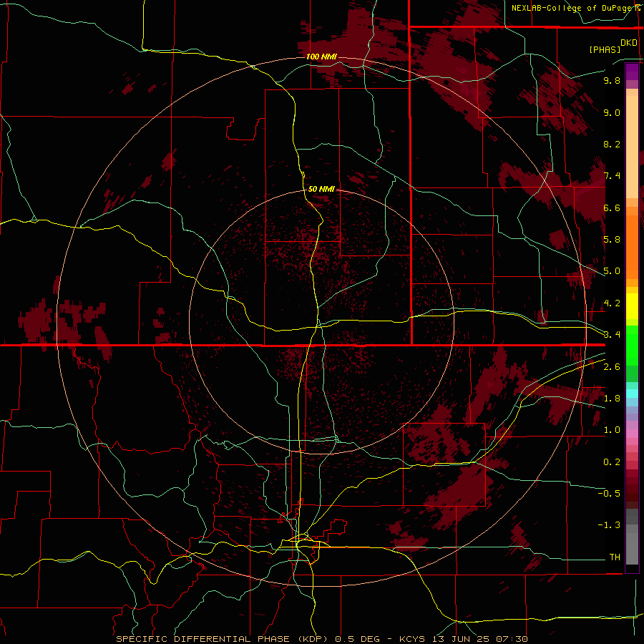Click the 8.2 value on the color scale
Viewport: 644px width, 644px height.
[612, 144]
